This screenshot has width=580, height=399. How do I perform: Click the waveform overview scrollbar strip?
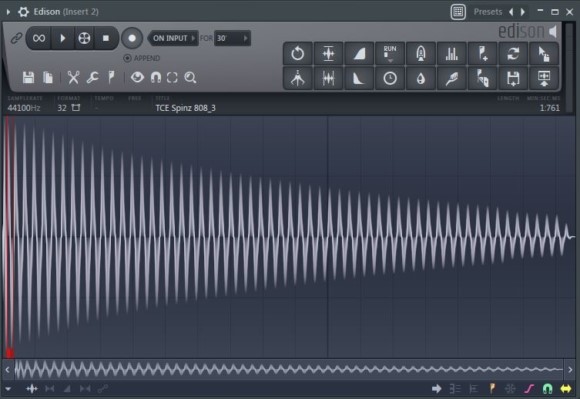pyautogui.click(x=289, y=369)
